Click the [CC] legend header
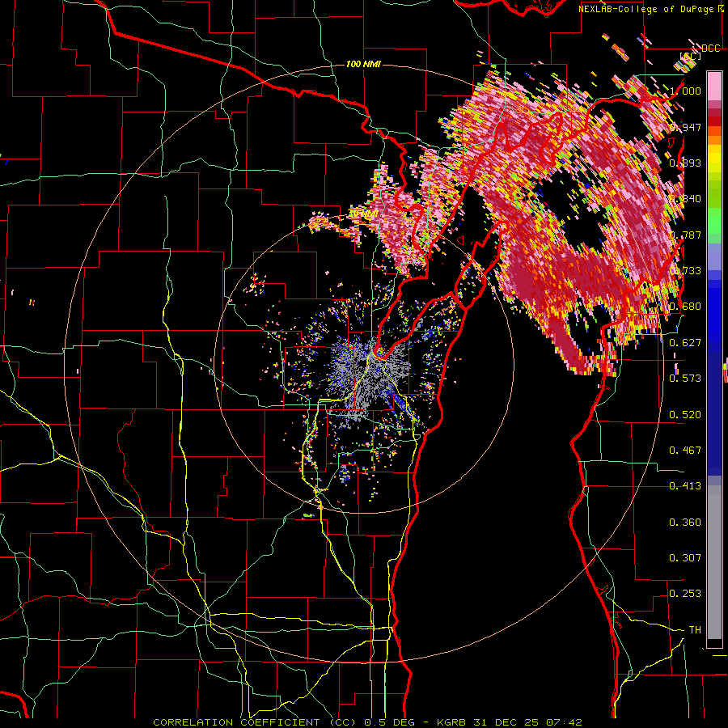 690,56
